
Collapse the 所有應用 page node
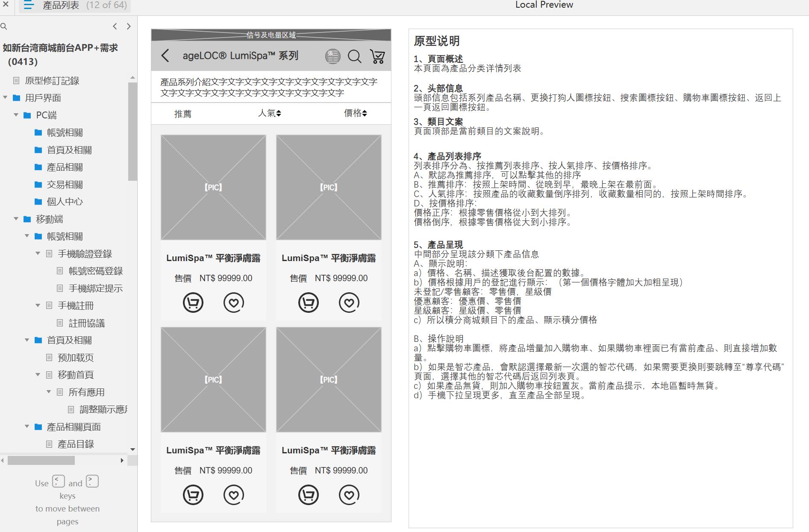pyautogui.click(x=49, y=392)
